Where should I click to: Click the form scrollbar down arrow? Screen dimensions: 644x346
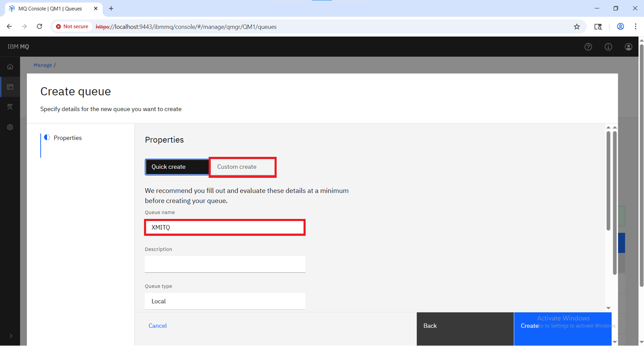(608, 308)
